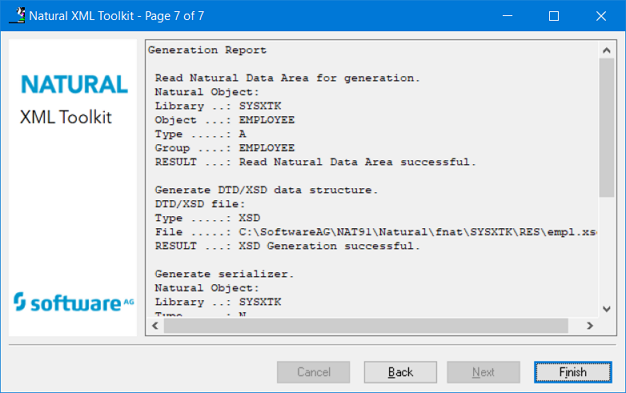This screenshot has height=393, width=626.
Task: Click 'Read Natural Data Area successful.' result line
Action: click(x=315, y=162)
